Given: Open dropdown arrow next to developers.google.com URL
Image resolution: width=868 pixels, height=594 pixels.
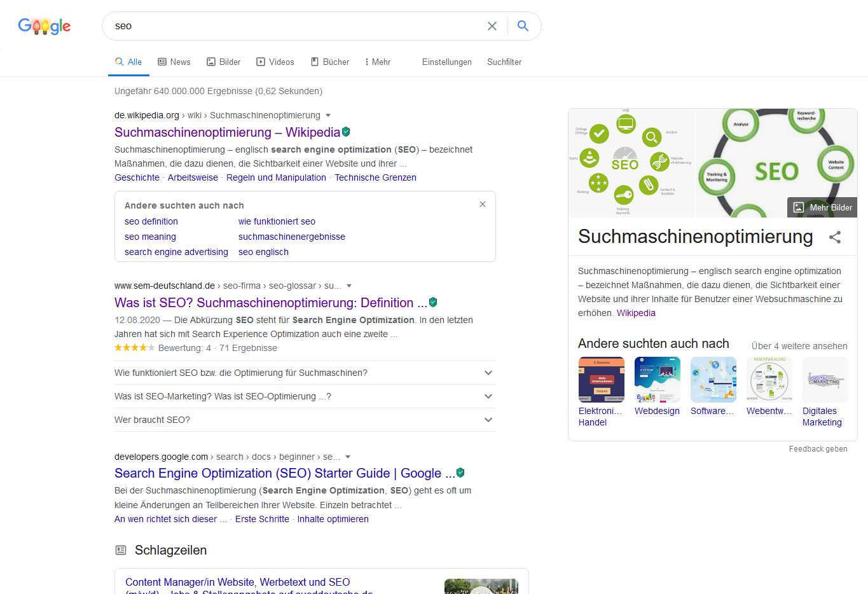Looking at the screenshot, I should [x=348, y=457].
